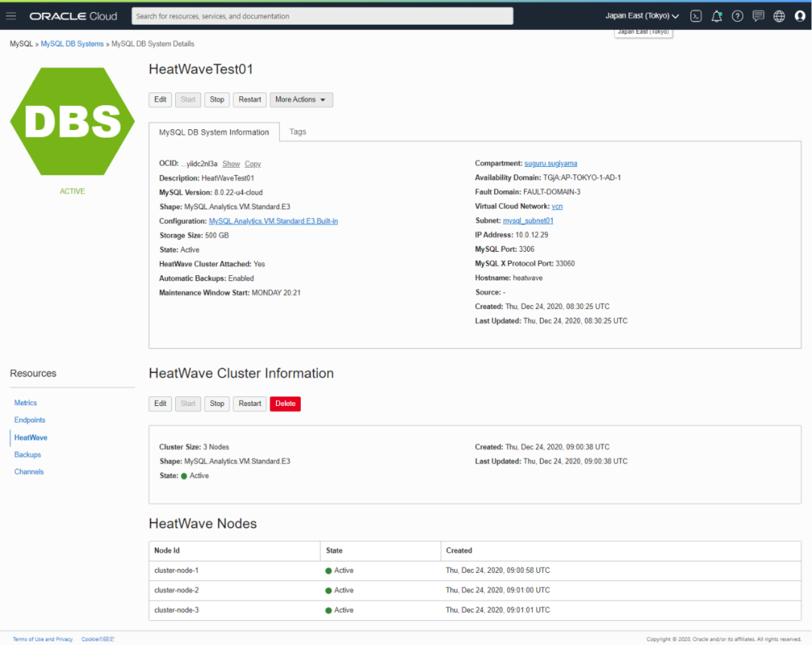Expand the More Actions dropdown
This screenshot has width=812, height=645.
(x=301, y=99)
